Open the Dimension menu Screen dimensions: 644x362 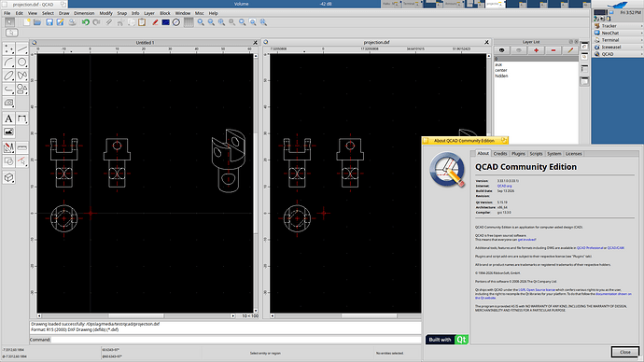pos(84,13)
